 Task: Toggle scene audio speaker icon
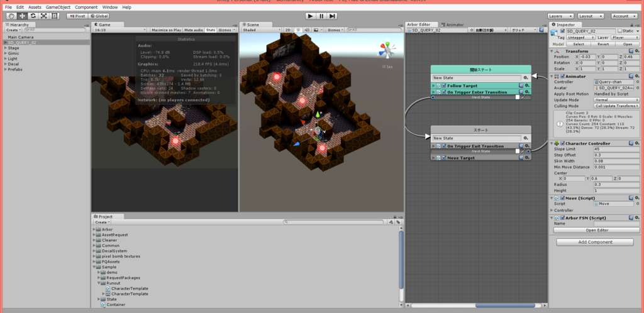(x=306, y=30)
